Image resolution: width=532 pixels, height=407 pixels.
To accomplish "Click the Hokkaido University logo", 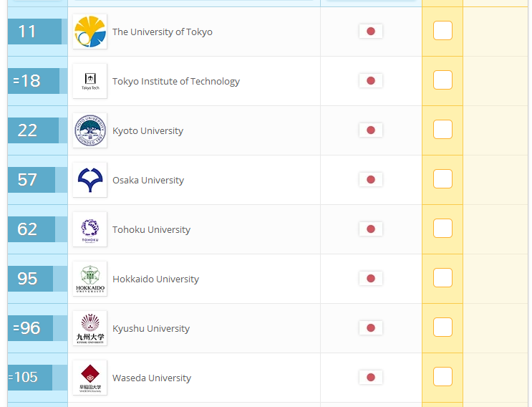I will coord(90,279).
